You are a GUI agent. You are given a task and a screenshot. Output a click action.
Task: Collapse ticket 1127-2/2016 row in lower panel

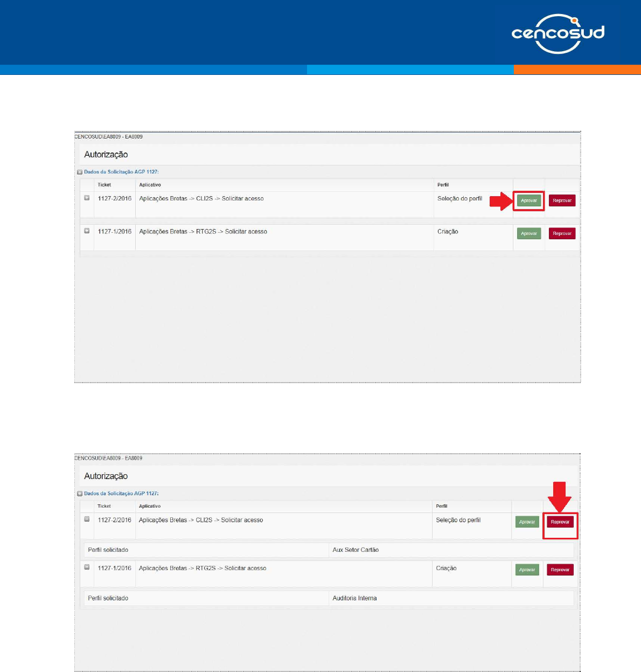point(87,519)
